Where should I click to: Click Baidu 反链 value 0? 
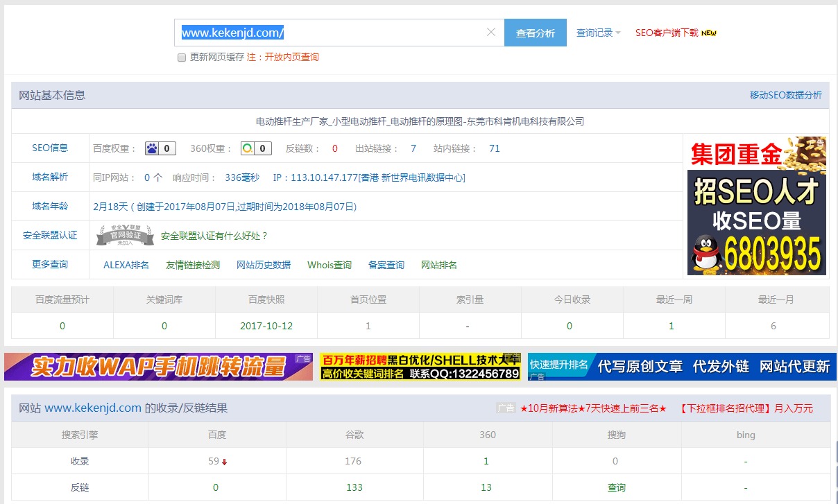coord(216,487)
